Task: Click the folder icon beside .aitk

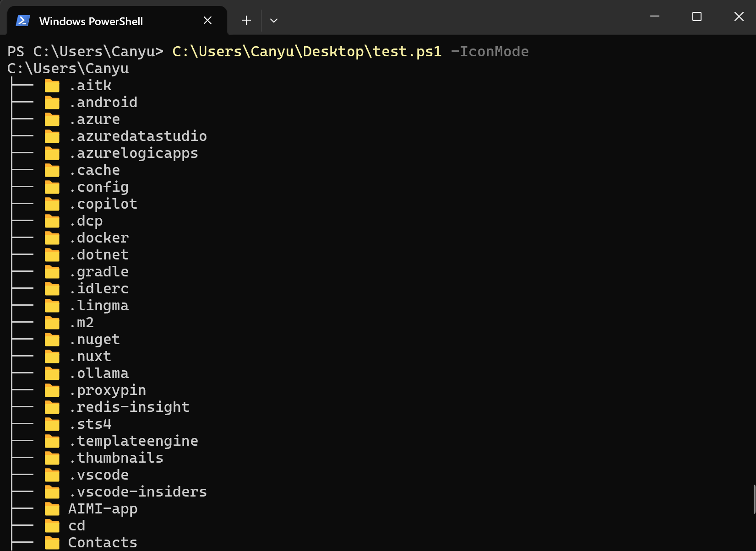Action: 52,86
